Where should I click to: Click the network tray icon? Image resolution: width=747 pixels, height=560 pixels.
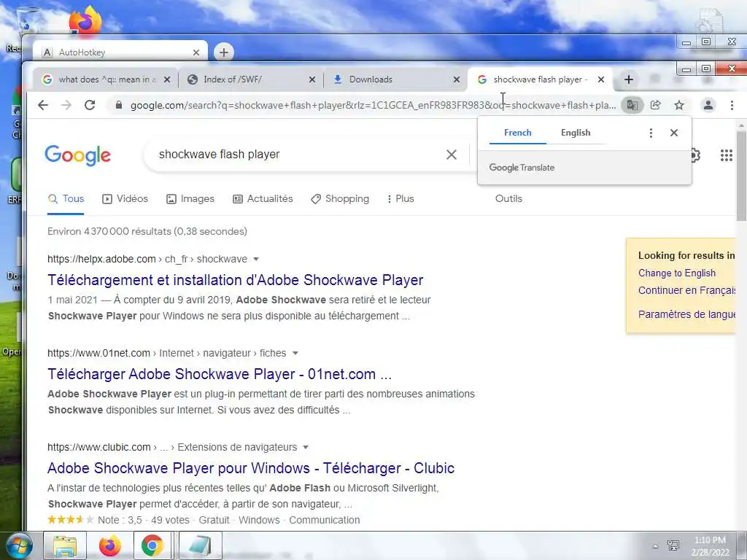673,545
